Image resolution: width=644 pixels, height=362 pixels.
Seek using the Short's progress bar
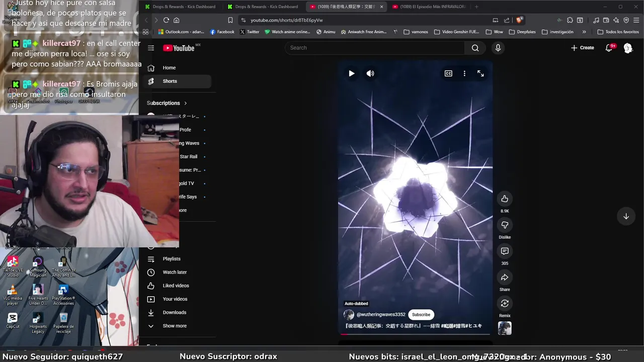(x=415, y=334)
